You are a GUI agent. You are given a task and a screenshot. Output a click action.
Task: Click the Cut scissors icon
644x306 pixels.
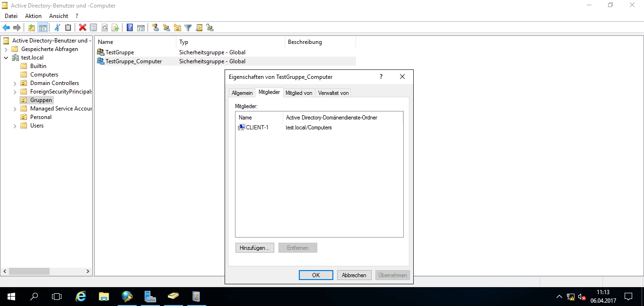coord(57,27)
